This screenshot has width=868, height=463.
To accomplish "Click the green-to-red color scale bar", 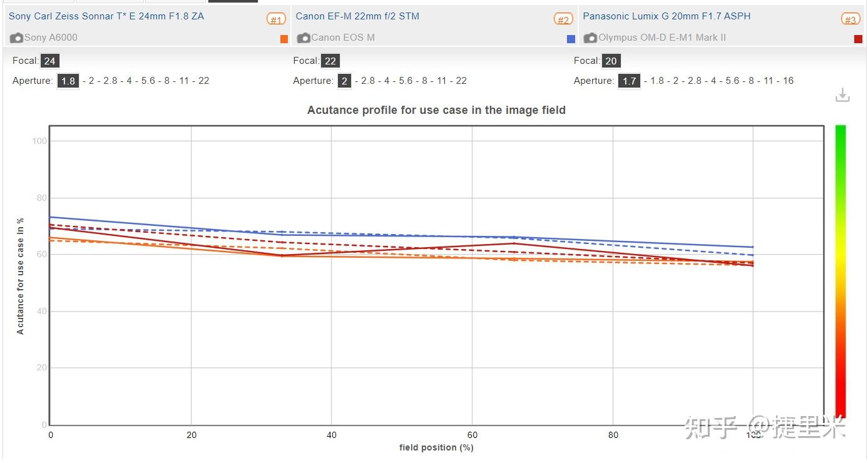I will [x=840, y=270].
